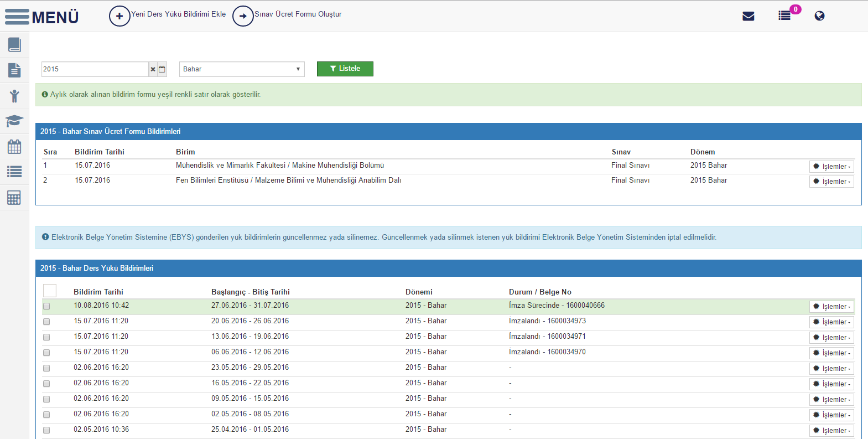Select İmzalandı - 1600034973 text

tap(548, 321)
